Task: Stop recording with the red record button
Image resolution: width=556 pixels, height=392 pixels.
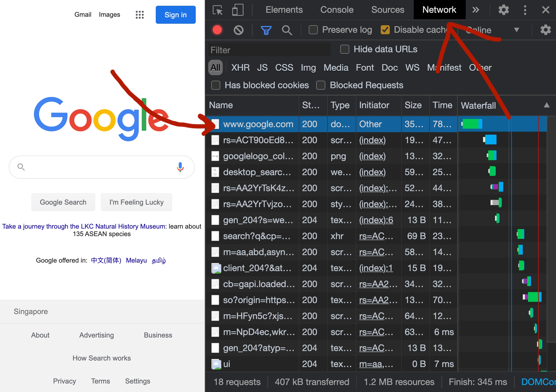Action: coord(217,30)
